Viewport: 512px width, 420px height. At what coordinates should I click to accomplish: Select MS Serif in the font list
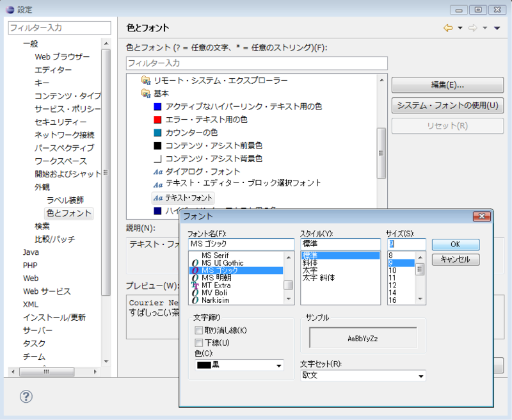click(x=215, y=255)
